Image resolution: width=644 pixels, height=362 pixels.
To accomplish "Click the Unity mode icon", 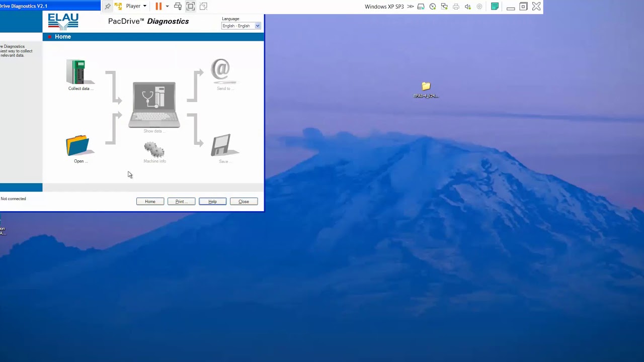I will pos(203,6).
